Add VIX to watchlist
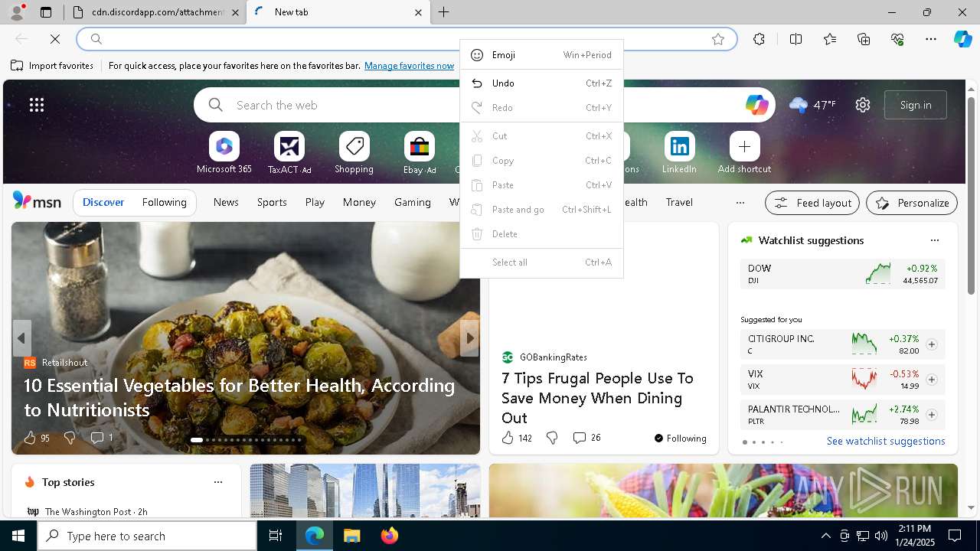 [x=931, y=380]
